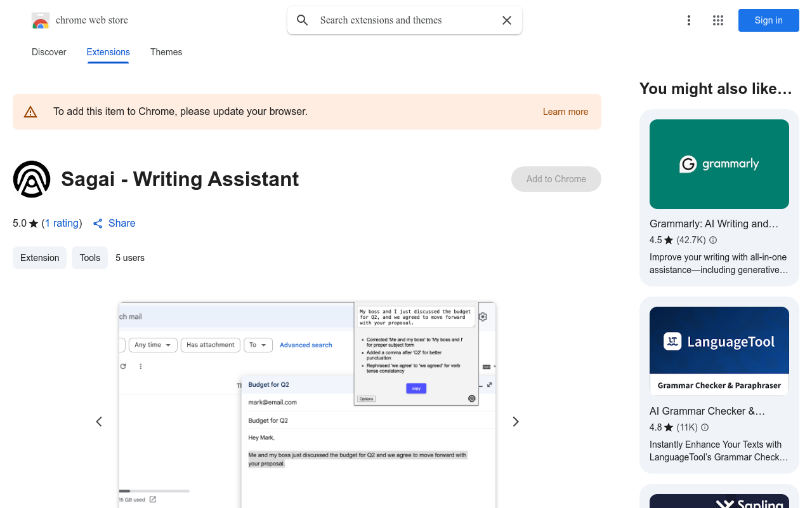Show previous screenshot with left arrow

click(99, 422)
